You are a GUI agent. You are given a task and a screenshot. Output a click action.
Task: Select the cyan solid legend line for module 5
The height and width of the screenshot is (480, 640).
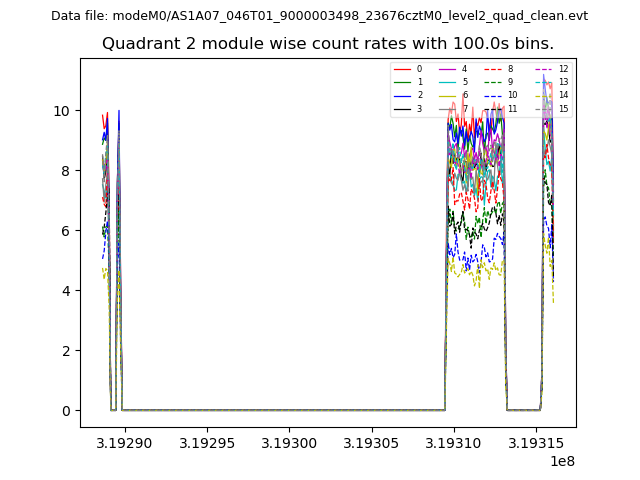click(x=448, y=82)
